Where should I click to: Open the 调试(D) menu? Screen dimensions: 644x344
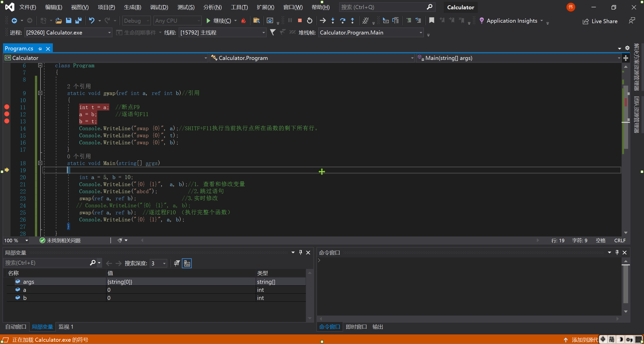point(159,7)
